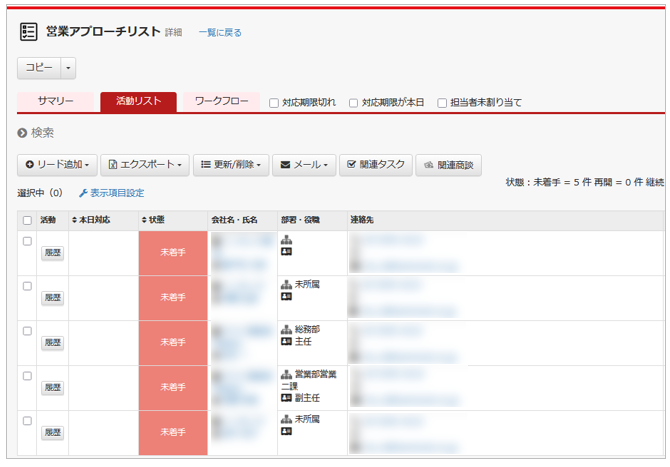Screen dimensions: 670x467
Task: Open the エクスポート dropdown
Action: 144,165
